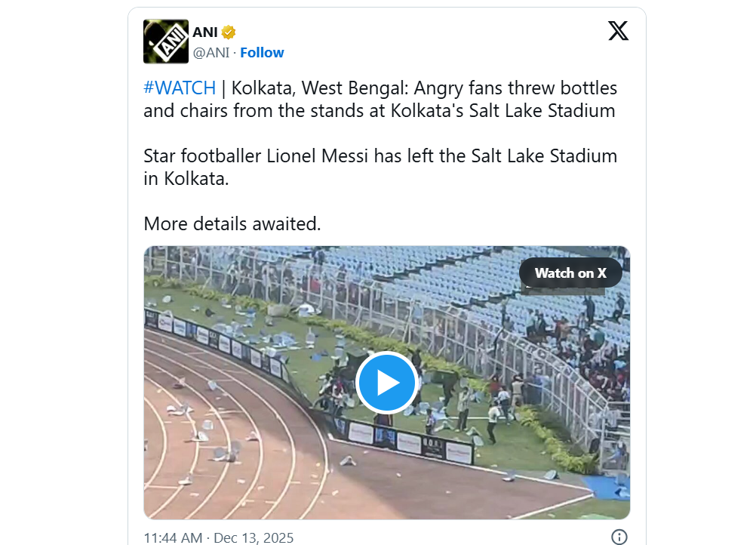Click the "More details awaited." line
This screenshot has width=756, height=545.
click(x=232, y=223)
